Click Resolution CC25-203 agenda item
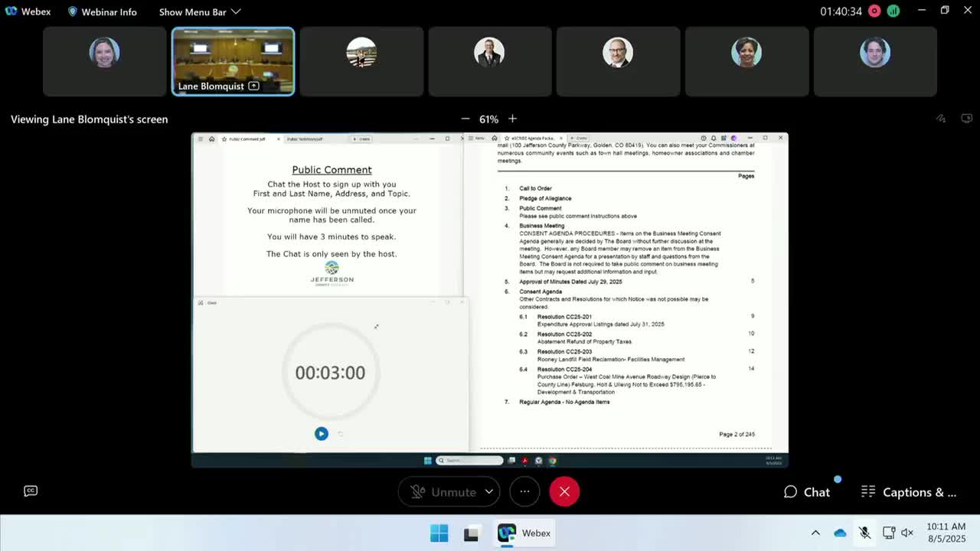Viewport: 980px width, 551px height. [x=564, y=352]
